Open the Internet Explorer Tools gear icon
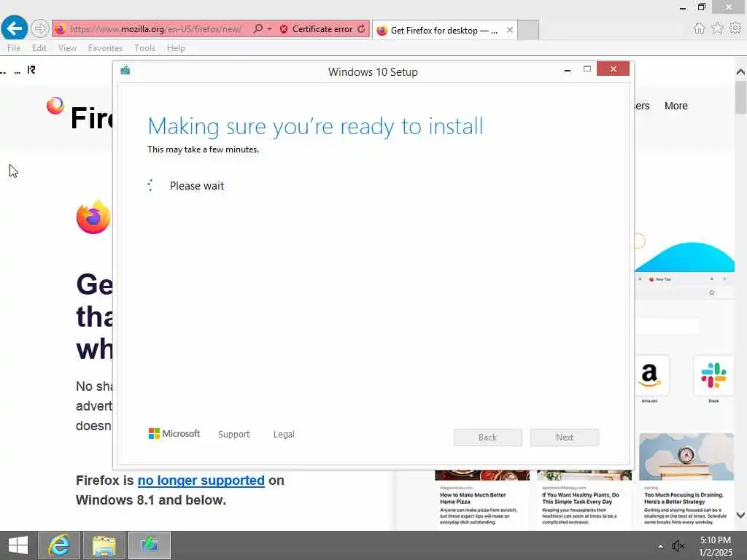 point(735,28)
